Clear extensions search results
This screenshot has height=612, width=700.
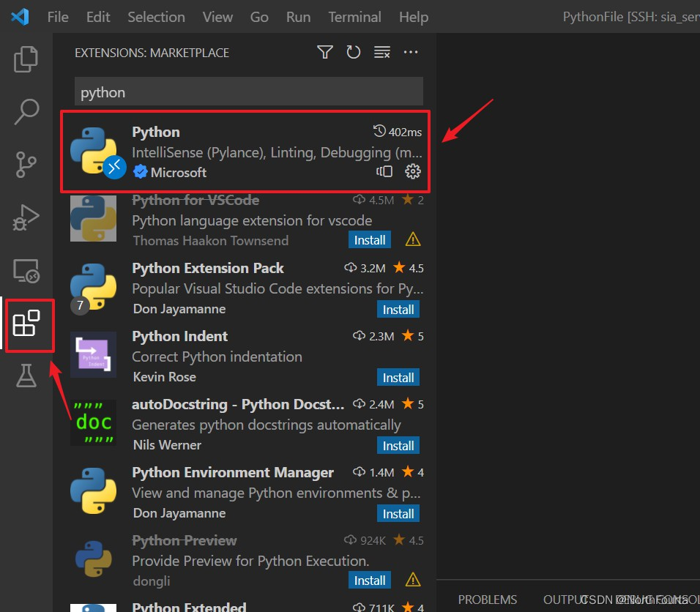[381, 52]
